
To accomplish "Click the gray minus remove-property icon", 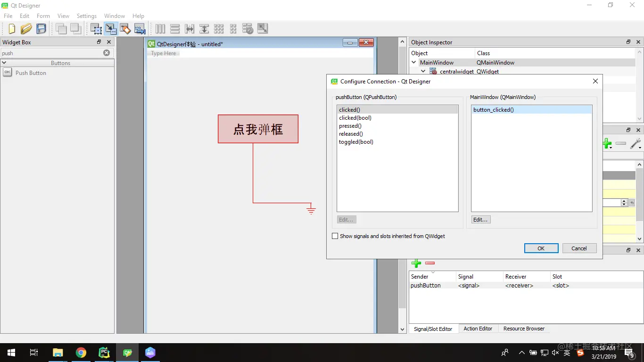I will (621, 144).
